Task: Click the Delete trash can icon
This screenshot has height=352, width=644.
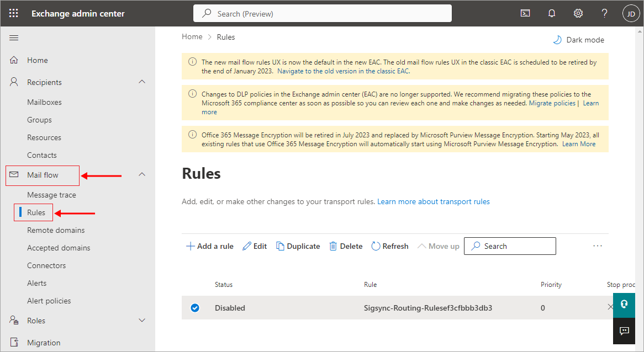Action: [333, 246]
